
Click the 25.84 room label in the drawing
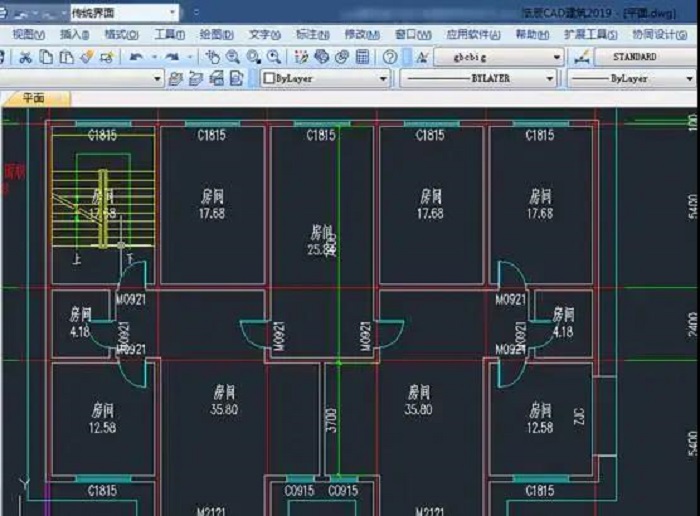coord(321,249)
